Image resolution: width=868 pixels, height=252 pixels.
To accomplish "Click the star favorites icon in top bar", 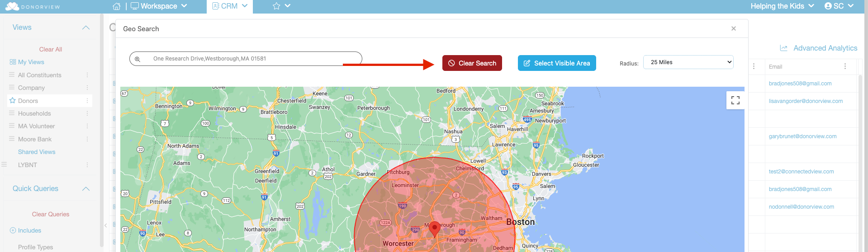I will (x=276, y=6).
